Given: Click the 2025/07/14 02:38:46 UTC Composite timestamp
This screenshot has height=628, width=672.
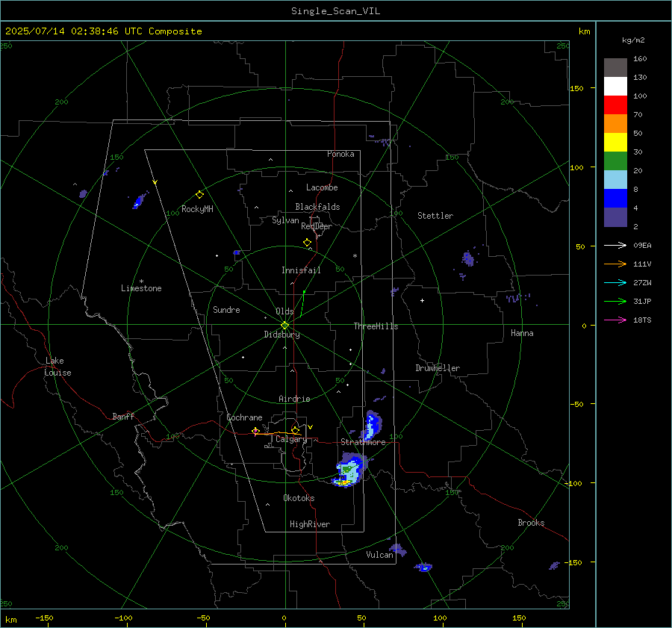Looking at the screenshot, I should coord(103,31).
